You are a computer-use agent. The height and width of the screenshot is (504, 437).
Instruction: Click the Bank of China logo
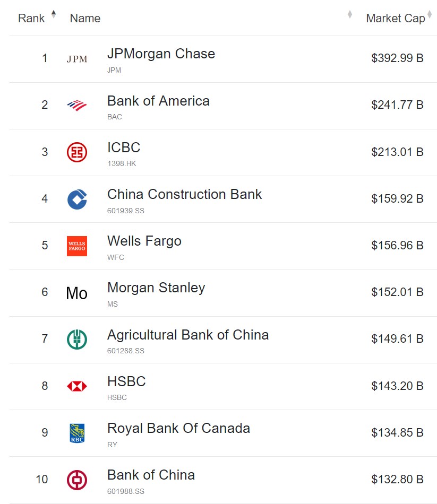pyautogui.click(x=77, y=480)
